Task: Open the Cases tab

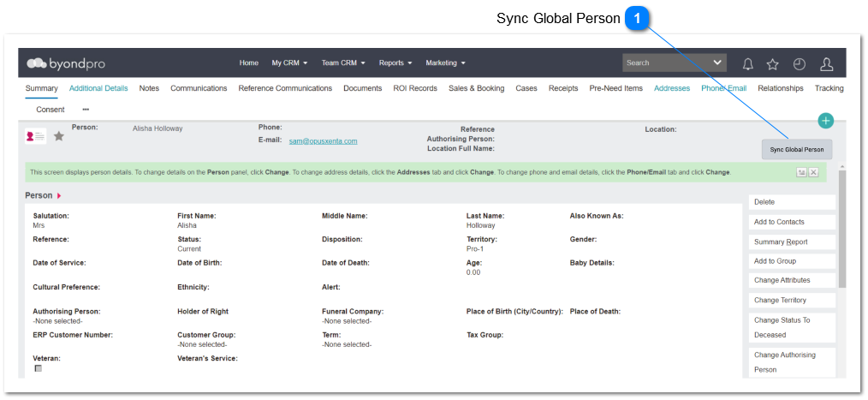Action: (x=526, y=88)
